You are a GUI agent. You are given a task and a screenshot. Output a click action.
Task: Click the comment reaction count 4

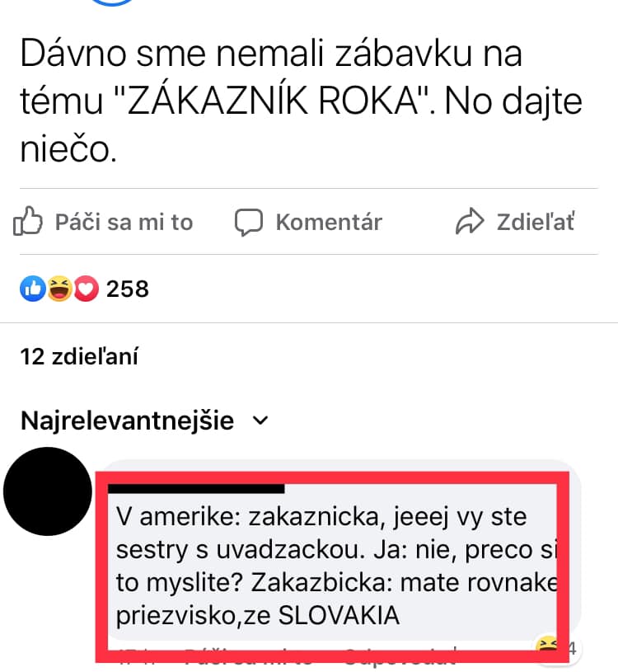click(x=573, y=648)
